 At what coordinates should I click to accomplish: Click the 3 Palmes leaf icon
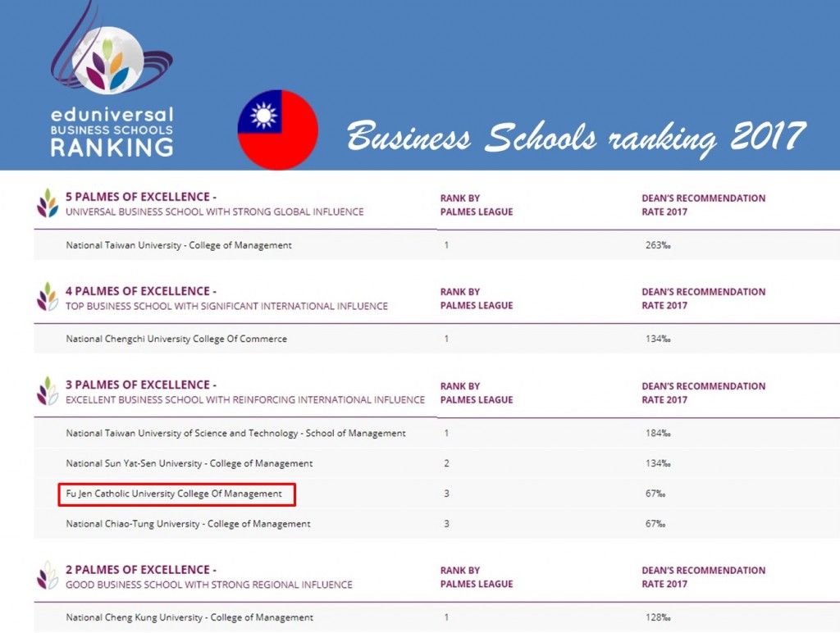tap(48, 391)
